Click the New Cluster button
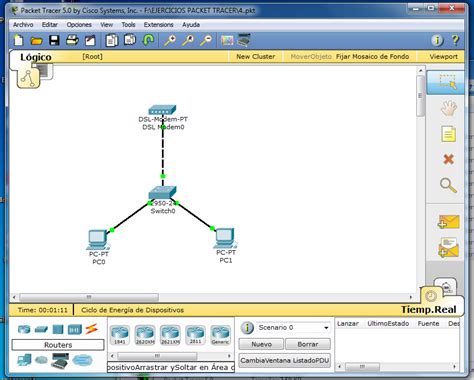Image resolution: width=474 pixels, height=380 pixels. (256, 57)
